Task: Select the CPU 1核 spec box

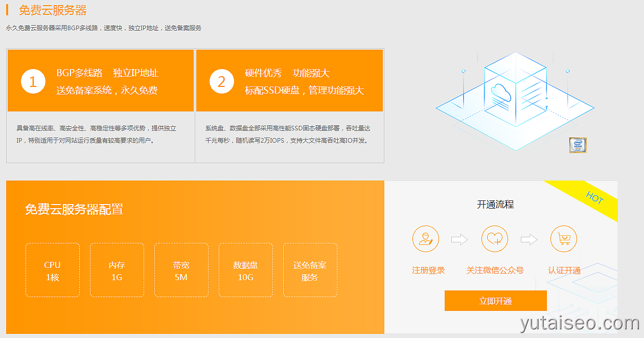Action: (52, 270)
